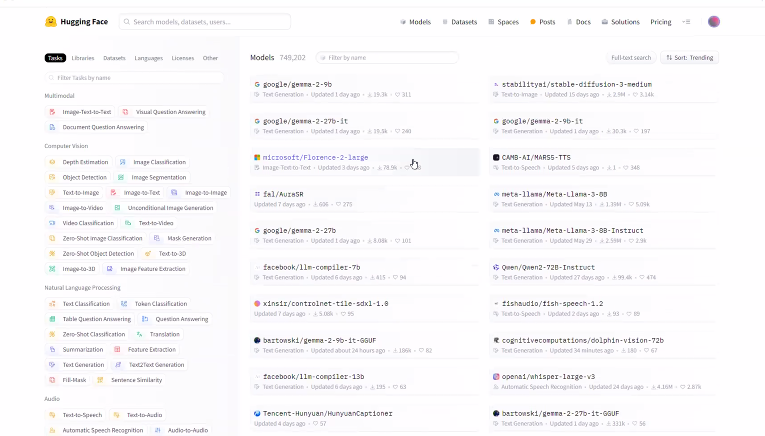Image resolution: width=765 pixels, height=436 pixels.
Task: Open Datasets in the top navigation
Action: click(x=460, y=22)
